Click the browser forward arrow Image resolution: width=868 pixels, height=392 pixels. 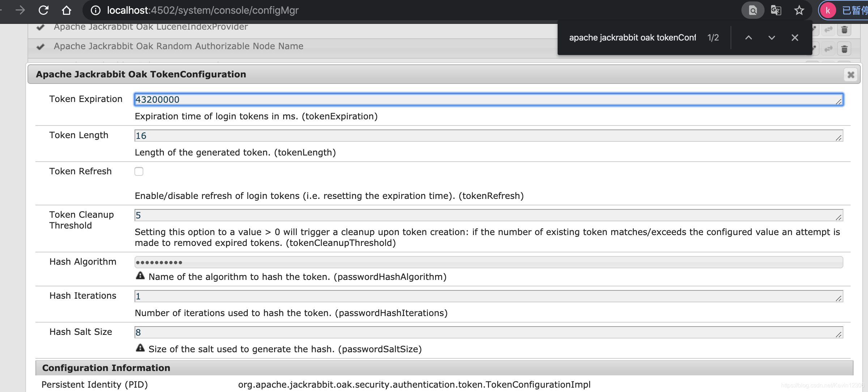click(x=20, y=10)
